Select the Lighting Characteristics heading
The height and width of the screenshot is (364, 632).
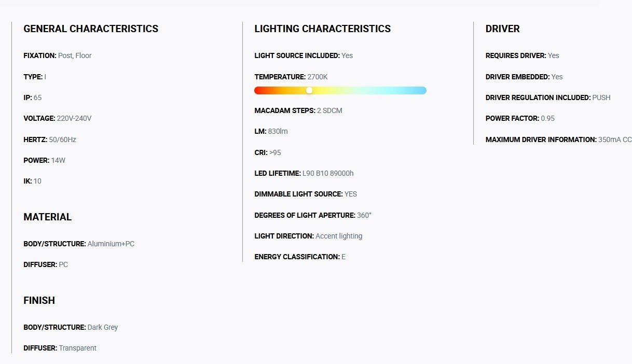[x=323, y=29]
